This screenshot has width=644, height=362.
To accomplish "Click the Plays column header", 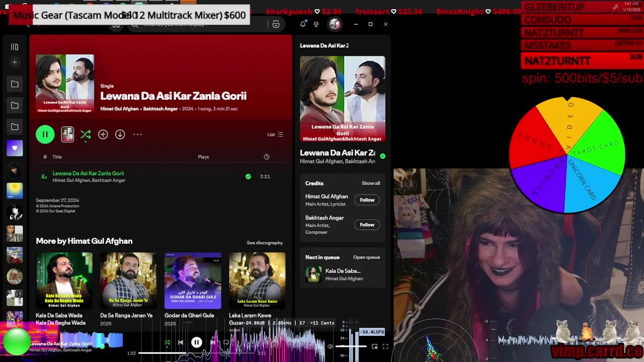I will [203, 157].
